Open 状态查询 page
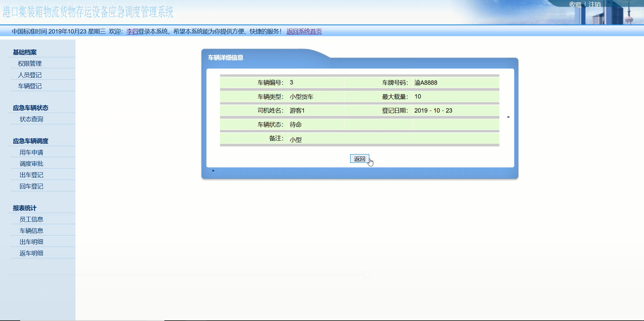The width and height of the screenshot is (644, 321). click(31, 119)
